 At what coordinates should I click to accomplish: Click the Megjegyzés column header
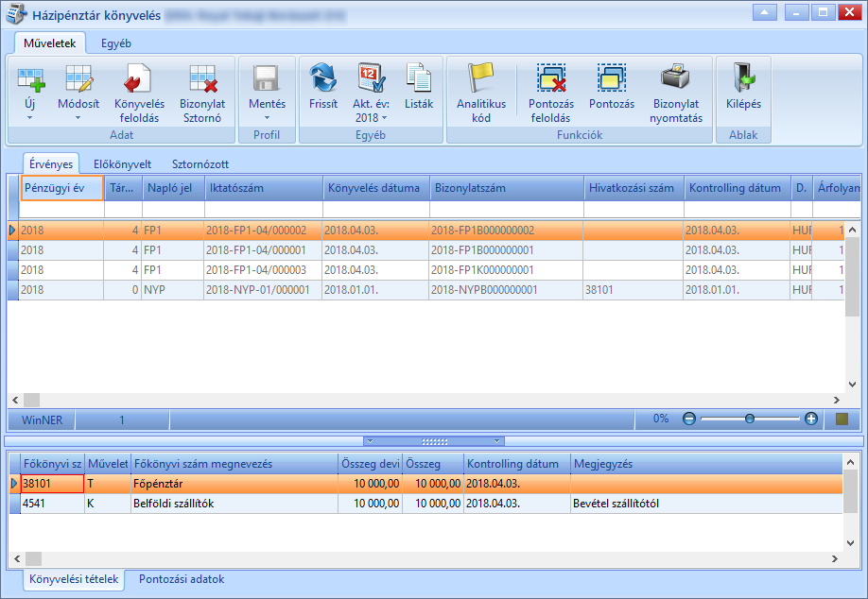(x=706, y=464)
